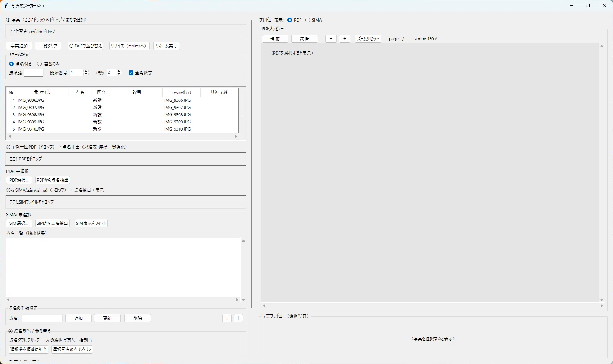Go to previous page with ◀前

275,39
